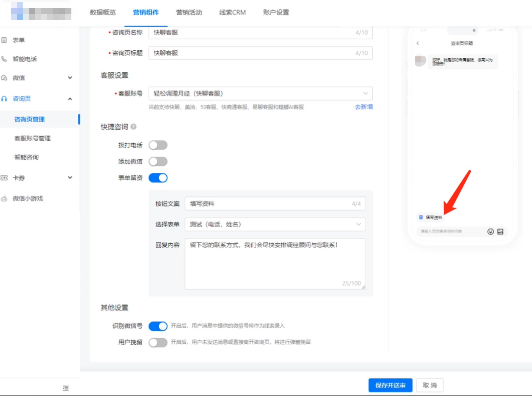Viewport: 532px width, 396px height.
Task: Open the 客服账号 dropdown
Action: pos(261,93)
